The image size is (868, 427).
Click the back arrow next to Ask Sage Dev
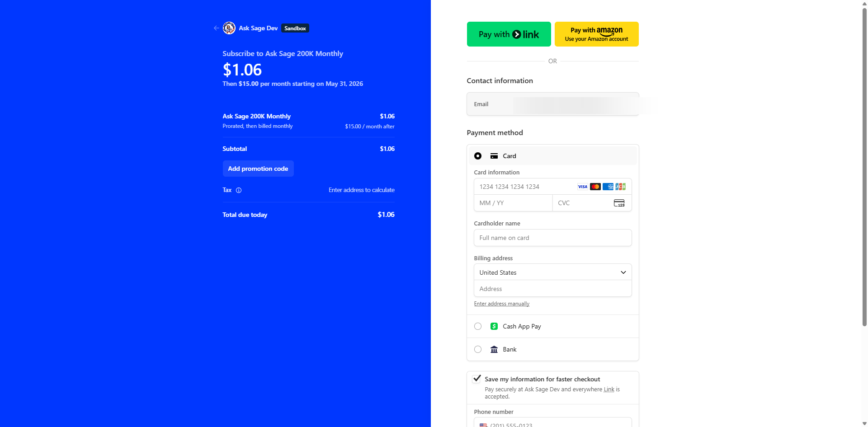(x=216, y=28)
